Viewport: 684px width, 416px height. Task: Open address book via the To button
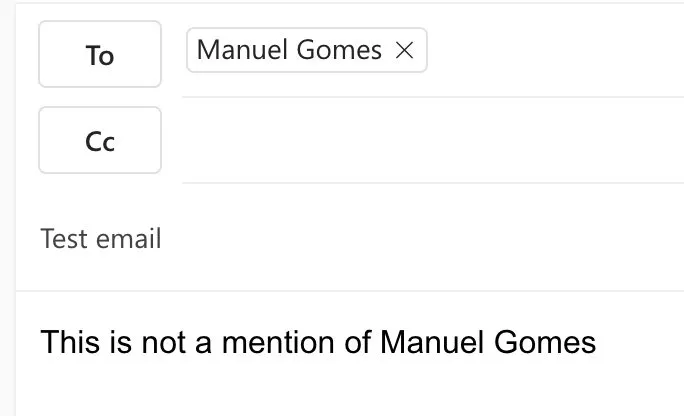click(99, 55)
